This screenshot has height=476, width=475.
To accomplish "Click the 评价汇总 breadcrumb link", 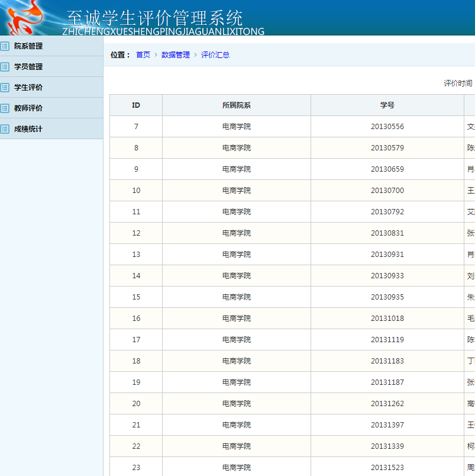I will coord(215,55).
